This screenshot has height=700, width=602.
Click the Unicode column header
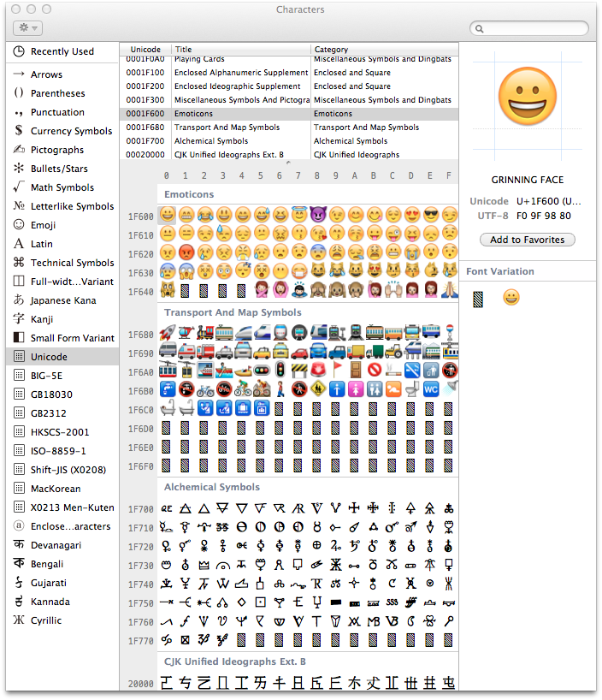click(145, 49)
